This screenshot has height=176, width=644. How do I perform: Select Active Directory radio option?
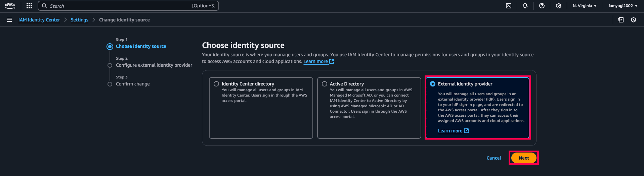coord(325,84)
